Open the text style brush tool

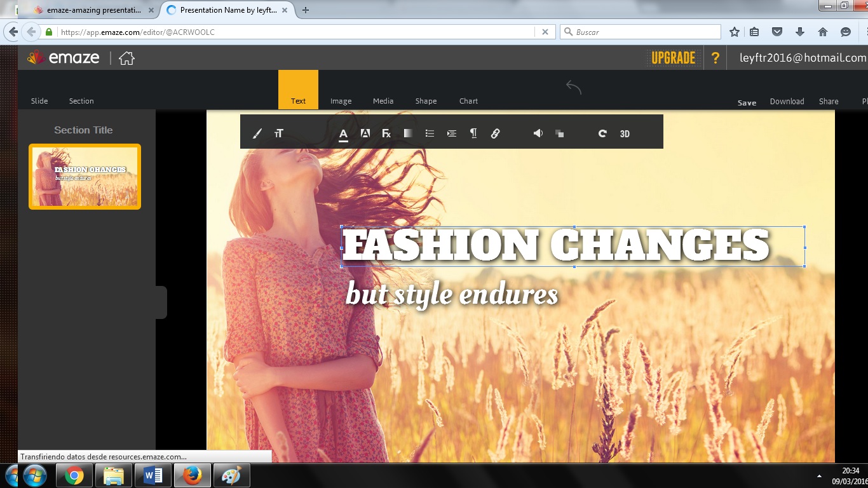(x=257, y=133)
